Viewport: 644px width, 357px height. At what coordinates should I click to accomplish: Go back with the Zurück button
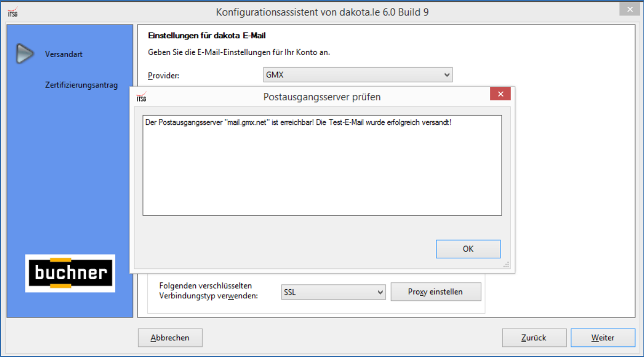click(x=534, y=338)
